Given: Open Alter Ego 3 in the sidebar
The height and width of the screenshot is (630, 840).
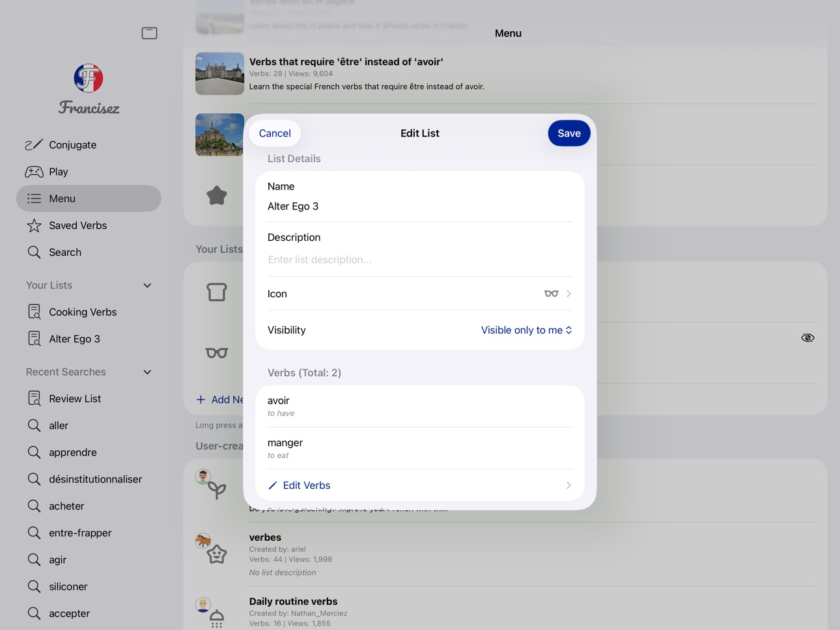Looking at the screenshot, I should pos(89,338).
